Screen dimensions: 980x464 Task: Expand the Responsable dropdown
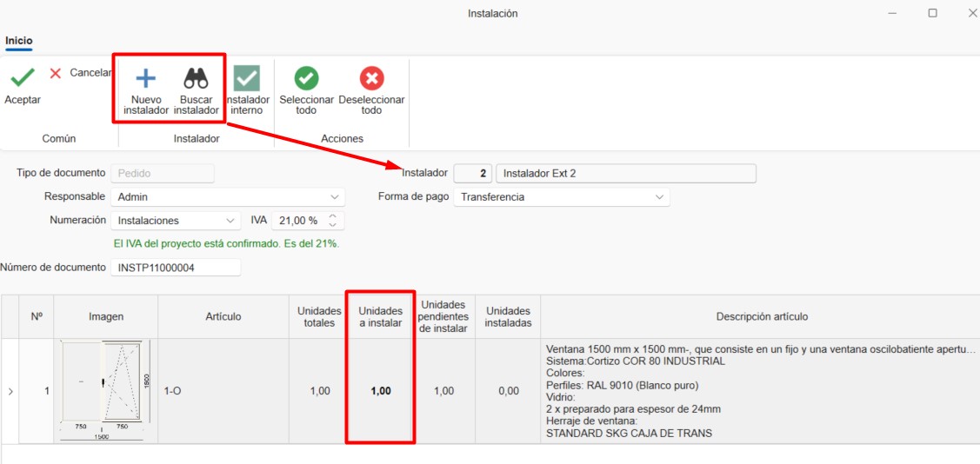click(x=335, y=197)
